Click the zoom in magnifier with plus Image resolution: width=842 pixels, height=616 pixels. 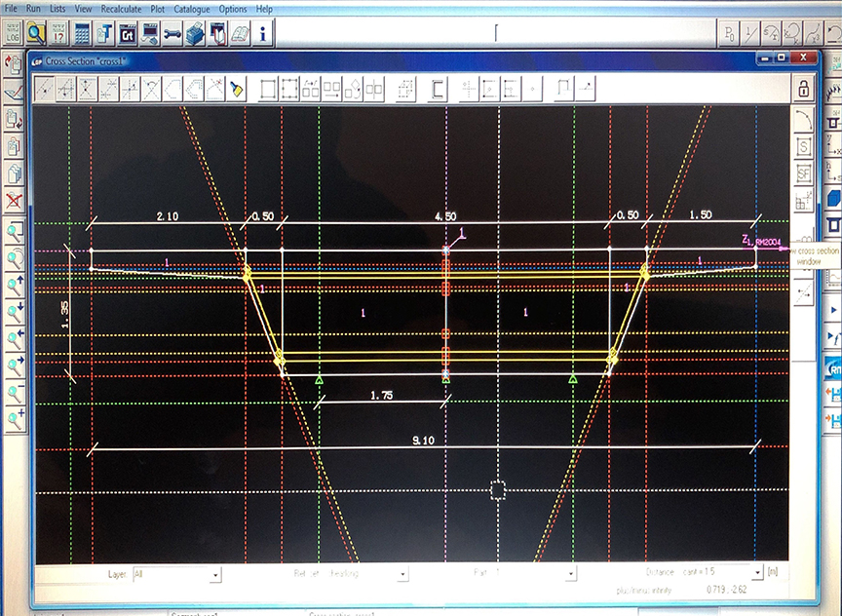[x=15, y=419]
